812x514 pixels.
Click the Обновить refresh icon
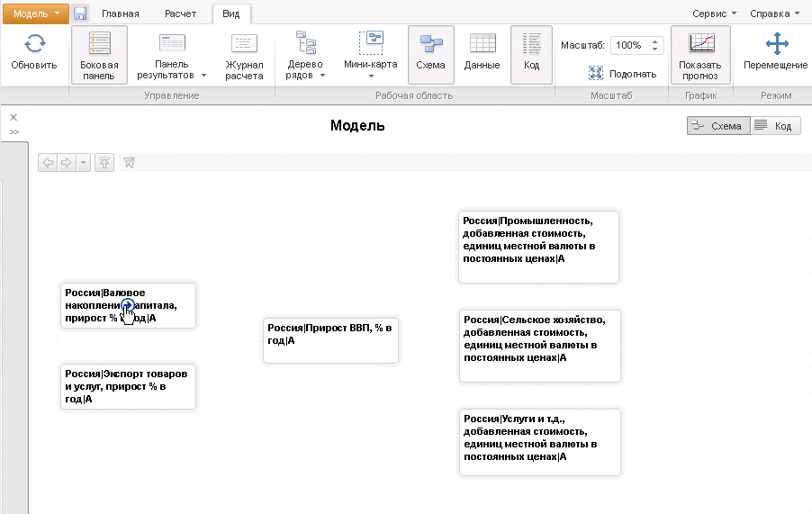pos(34,45)
